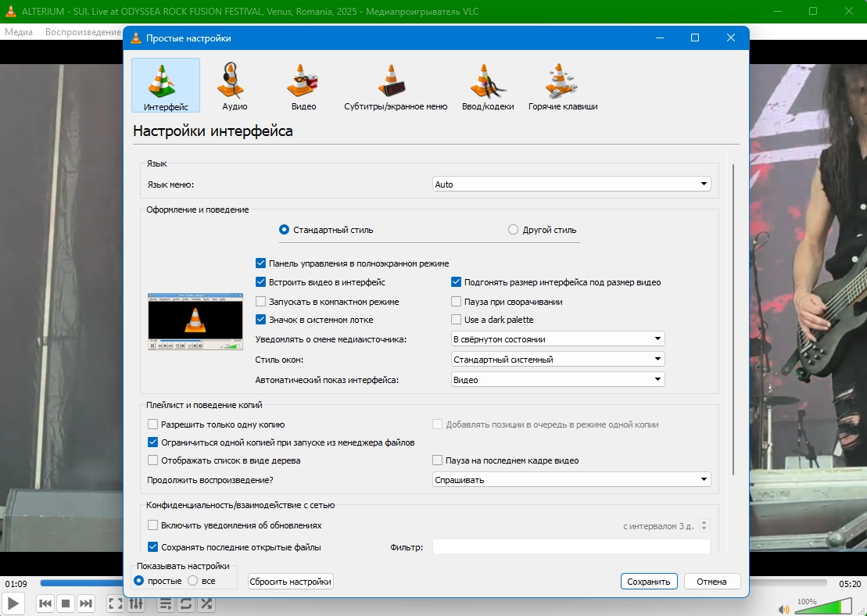
Task: Close the Простые настройки dialog
Action: point(730,38)
